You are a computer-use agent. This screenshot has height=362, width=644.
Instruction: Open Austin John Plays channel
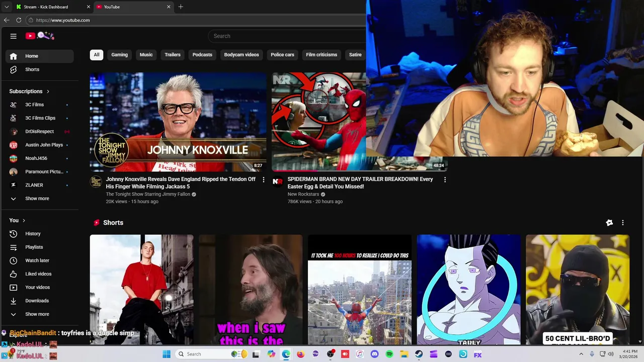click(40, 145)
